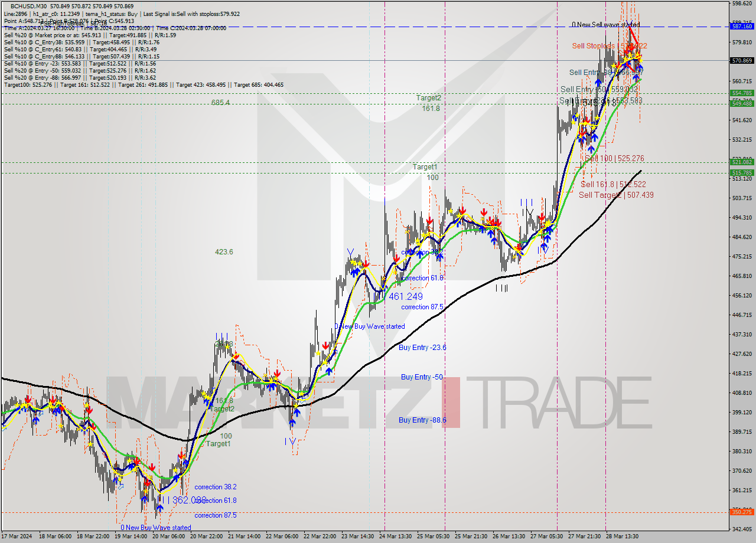Click the green 554.785 price tag

[x=742, y=93]
